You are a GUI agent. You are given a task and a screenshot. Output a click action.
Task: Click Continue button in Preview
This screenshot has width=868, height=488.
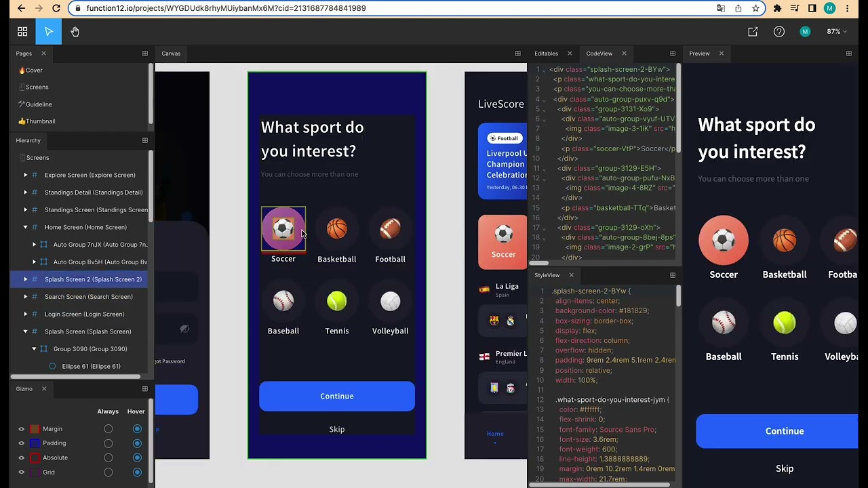(x=777, y=431)
